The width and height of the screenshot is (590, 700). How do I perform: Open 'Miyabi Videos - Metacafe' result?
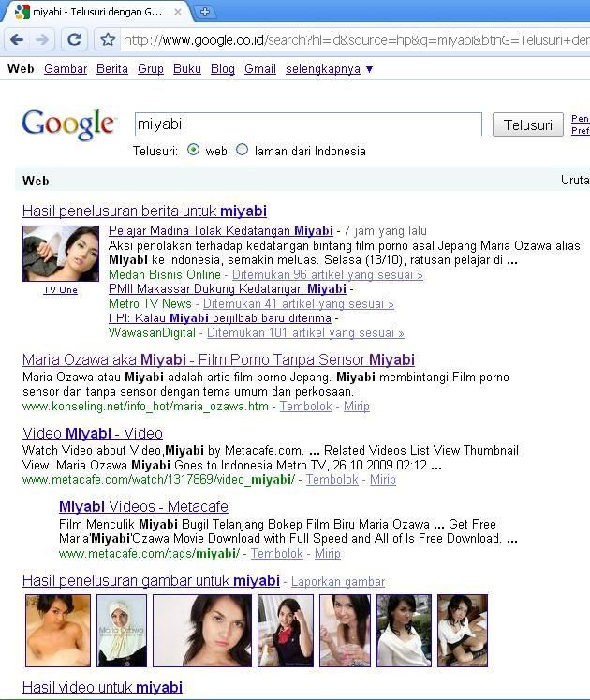(143, 506)
